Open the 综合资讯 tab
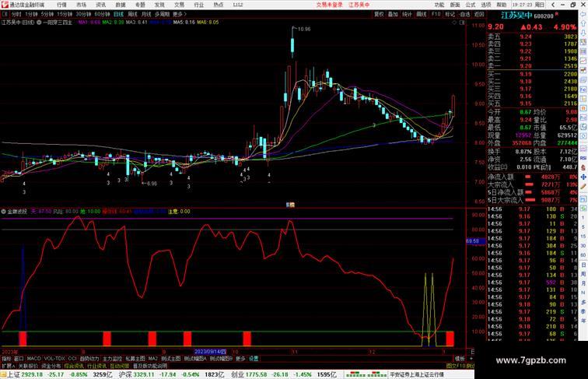The width and height of the screenshot is (588, 379). point(74,366)
